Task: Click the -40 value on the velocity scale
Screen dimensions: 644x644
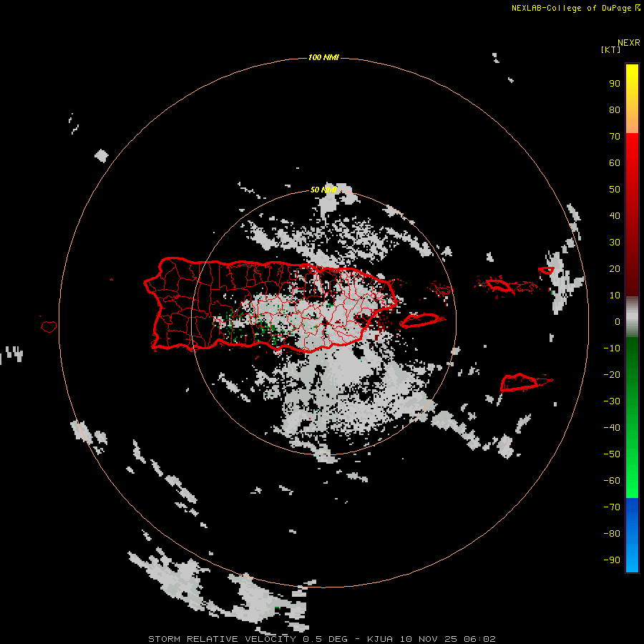Action: click(612, 428)
